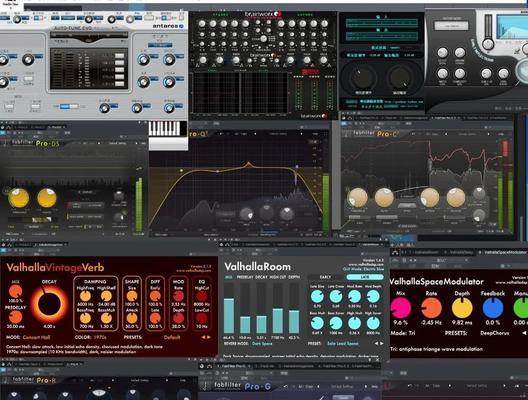Screen dimensions: 528x400
Task: Go to next preset in ValhallaVintageVerb
Action: coord(209,337)
